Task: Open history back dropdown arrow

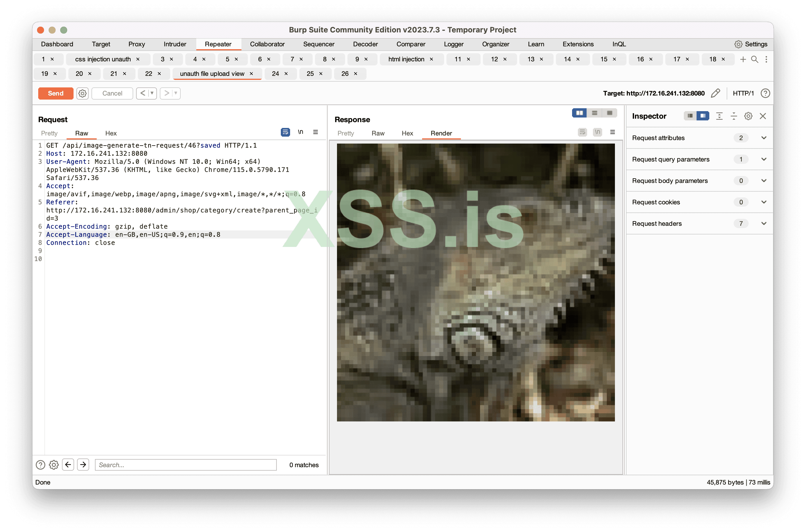Action: pyautogui.click(x=152, y=93)
